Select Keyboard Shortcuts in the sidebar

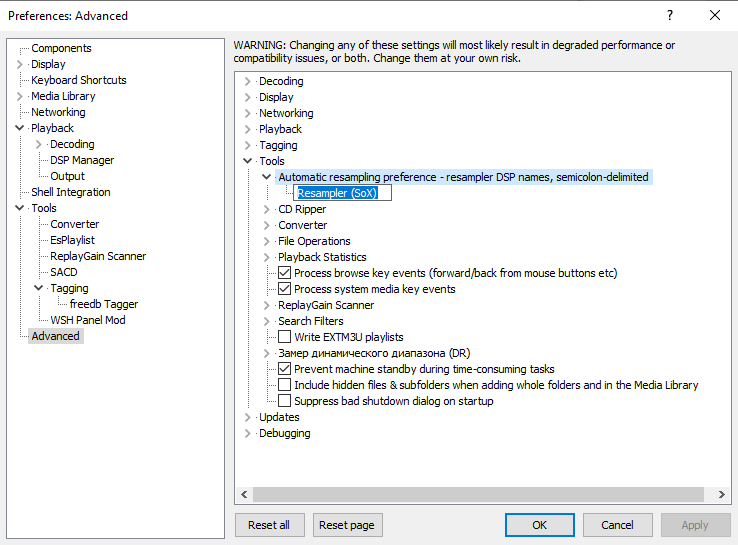78,80
